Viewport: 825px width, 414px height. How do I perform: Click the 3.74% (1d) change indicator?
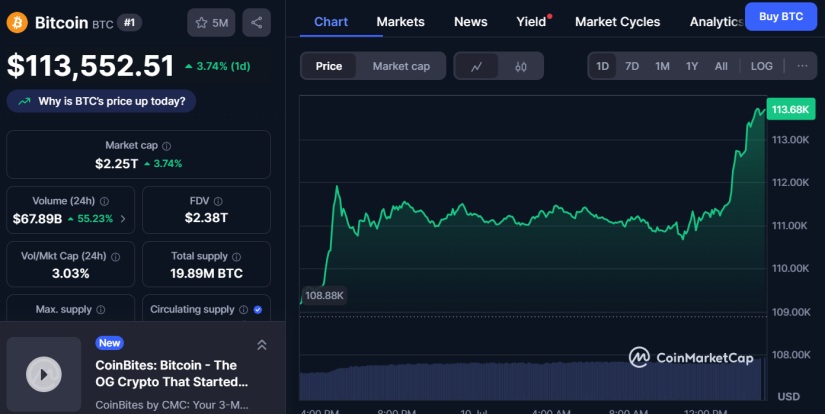pyautogui.click(x=217, y=66)
